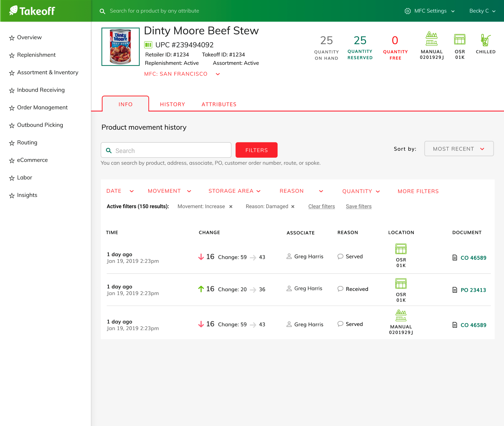This screenshot has height=426, width=504.
Task: Remove the Movement: Increase filter
Action: (x=231, y=206)
